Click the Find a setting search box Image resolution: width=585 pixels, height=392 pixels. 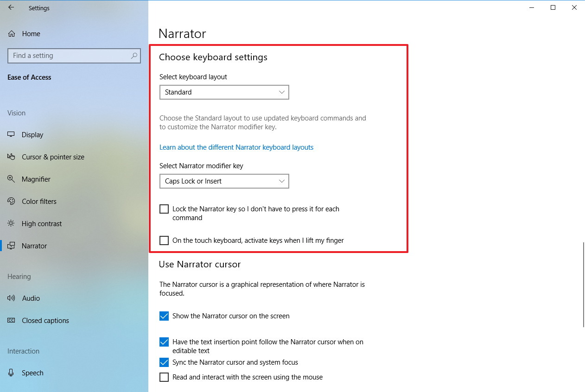coord(74,56)
